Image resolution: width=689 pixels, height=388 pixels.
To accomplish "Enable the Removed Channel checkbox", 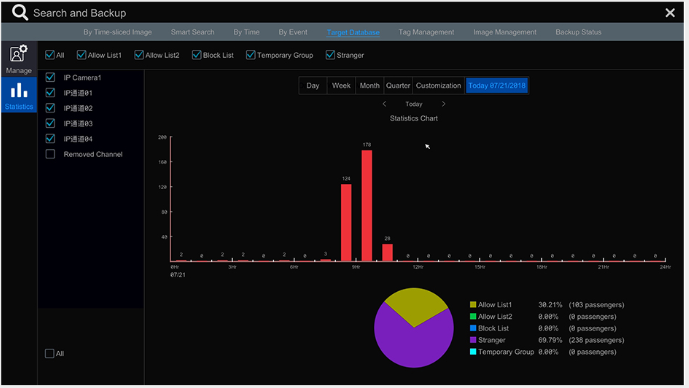I will [50, 154].
